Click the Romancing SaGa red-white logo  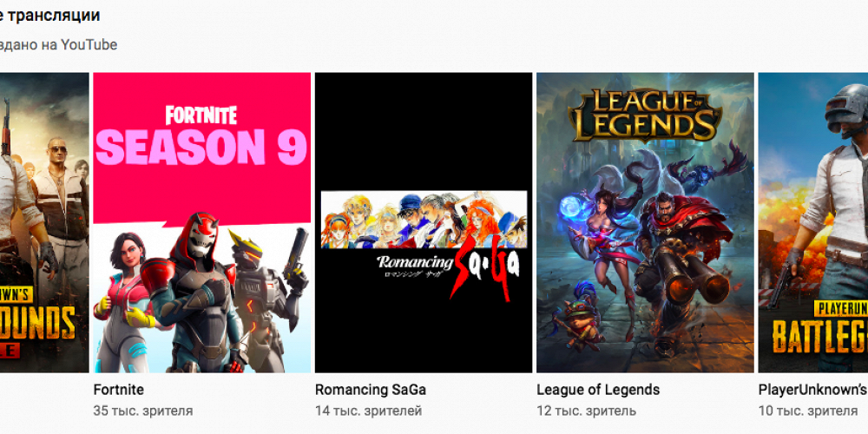click(449, 268)
